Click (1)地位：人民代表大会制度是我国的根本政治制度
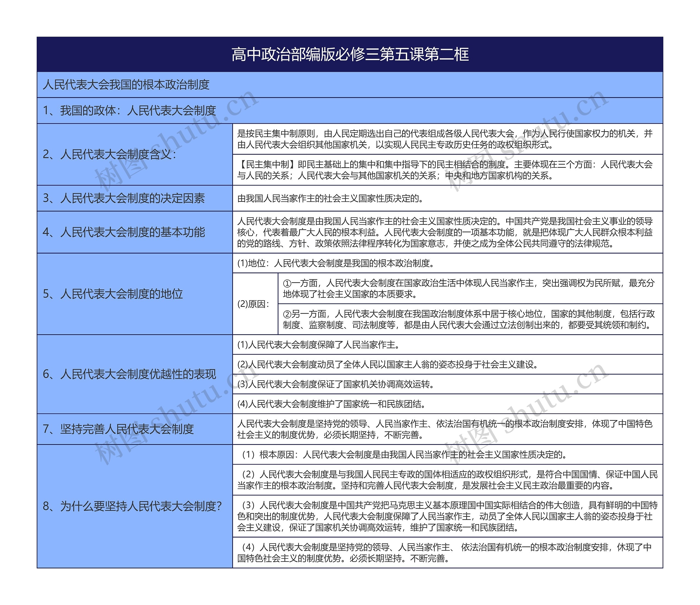The image size is (700, 605). click(x=448, y=263)
